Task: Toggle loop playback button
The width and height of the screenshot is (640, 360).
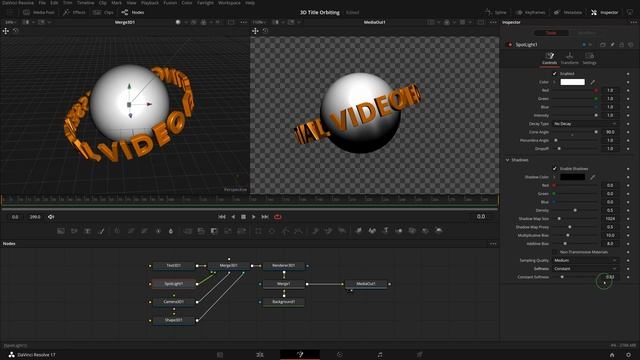Action: click(278, 217)
